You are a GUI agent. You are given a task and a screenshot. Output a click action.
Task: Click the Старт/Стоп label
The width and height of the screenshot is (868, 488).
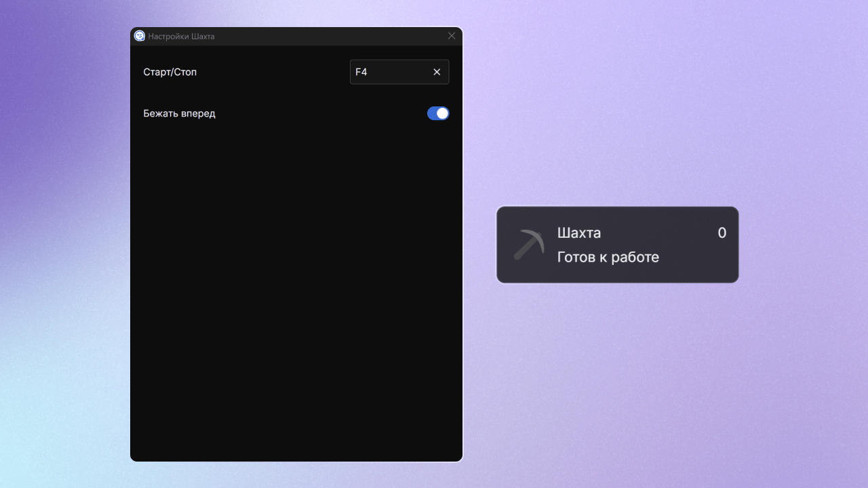(x=170, y=72)
